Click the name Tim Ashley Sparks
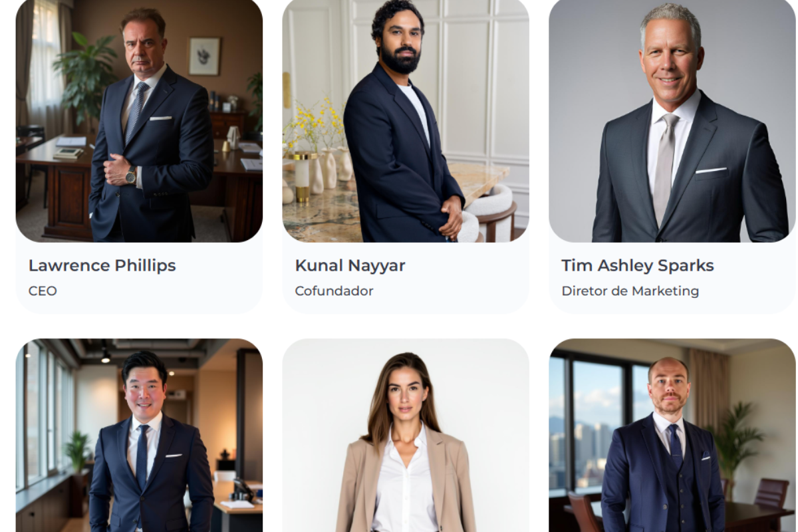798x532 pixels. (638, 265)
